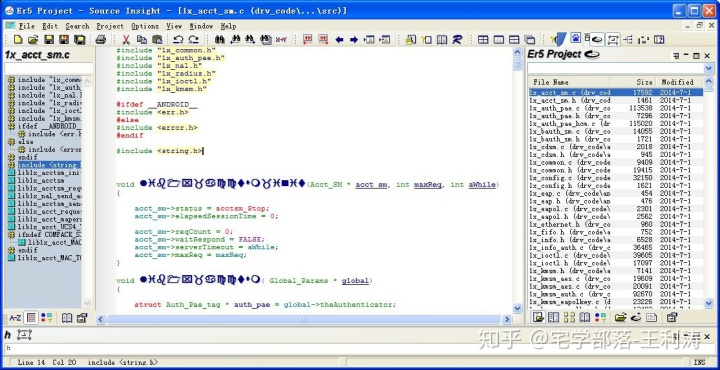Click the Open file folder icon

tap(33, 39)
